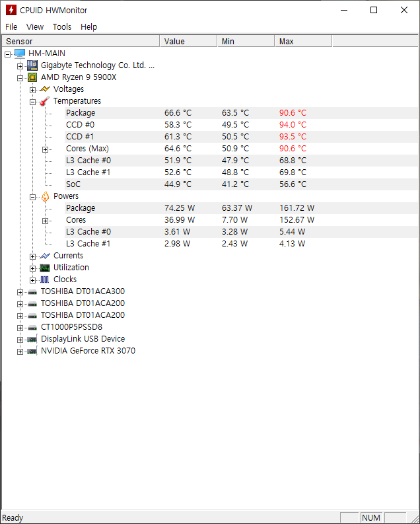Click the Powers flame icon

pos(45,196)
